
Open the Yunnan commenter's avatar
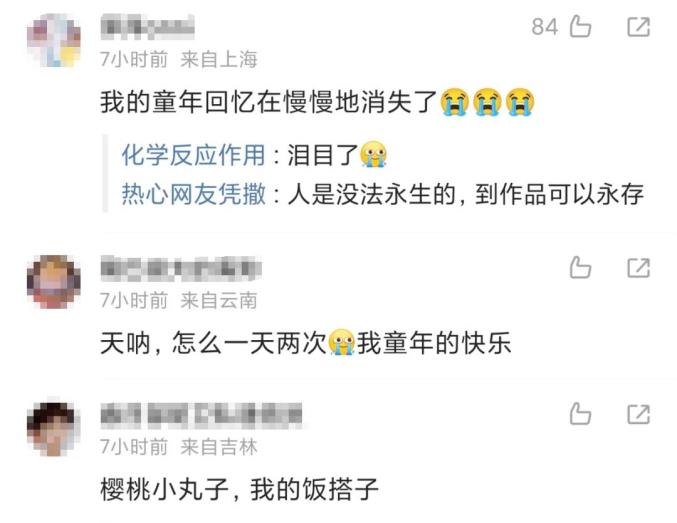[x=54, y=282]
